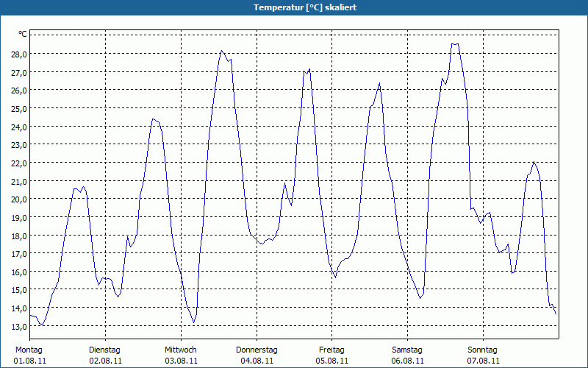Select the 'Mittwoch' day label
The width and height of the screenshot is (588, 368).
point(180,350)
